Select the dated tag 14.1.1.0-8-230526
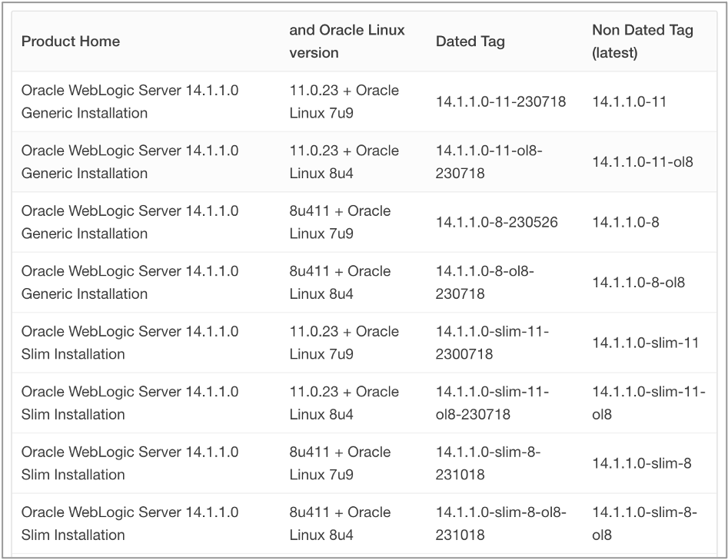This screenshot has width=728, height=560. point(497,222)
